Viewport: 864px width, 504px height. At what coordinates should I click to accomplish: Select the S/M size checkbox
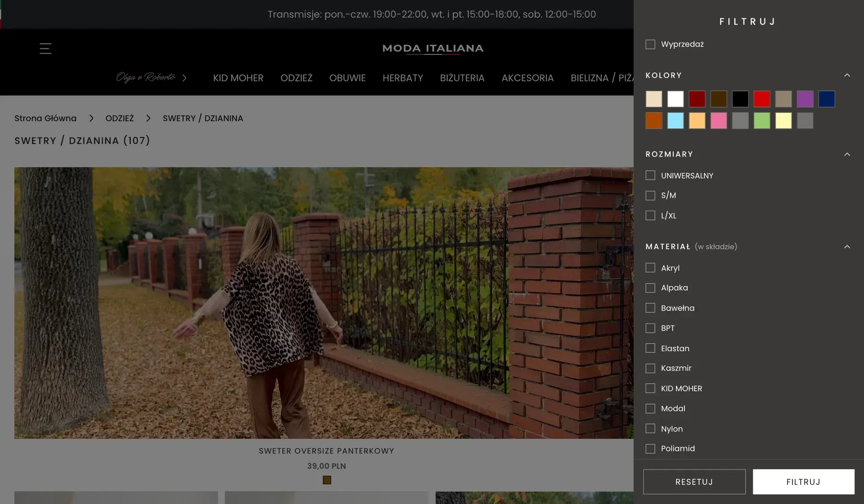(650, 195)
